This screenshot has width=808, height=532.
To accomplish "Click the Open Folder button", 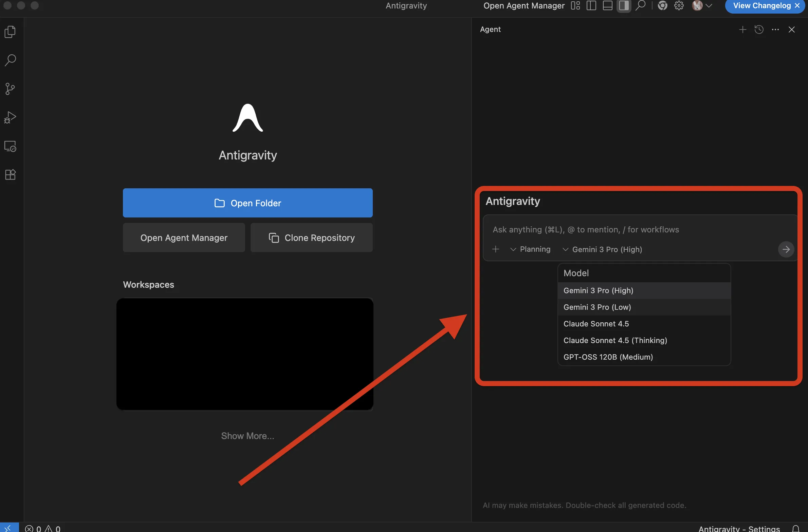I will 247,203.
